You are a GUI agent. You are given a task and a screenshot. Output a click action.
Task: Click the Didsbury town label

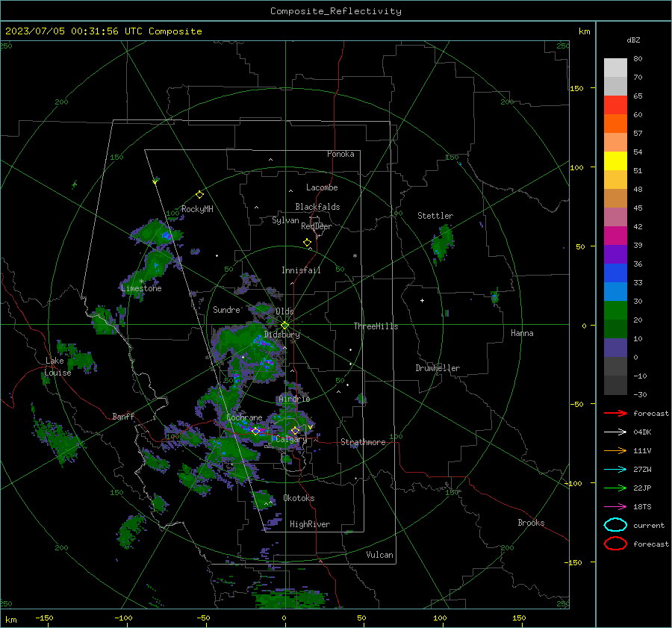click(281, 335)
